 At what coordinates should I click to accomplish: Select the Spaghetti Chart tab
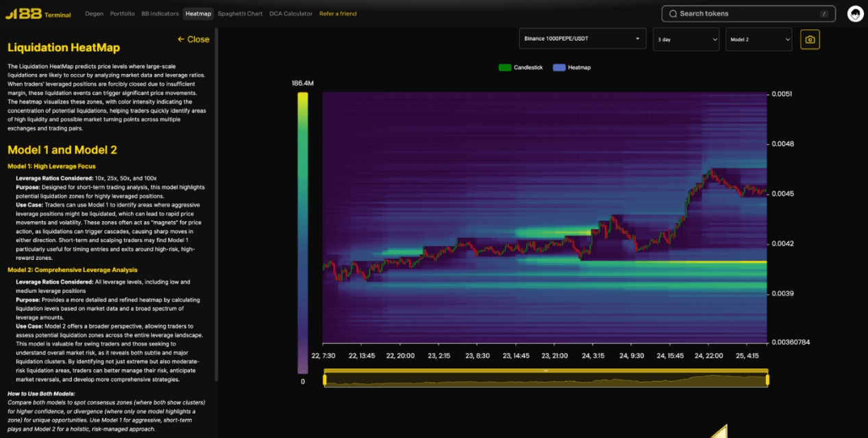(240, 14)
